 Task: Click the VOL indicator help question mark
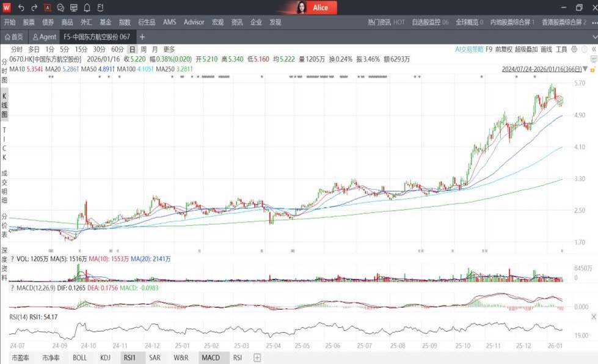[x=12, y=259]
